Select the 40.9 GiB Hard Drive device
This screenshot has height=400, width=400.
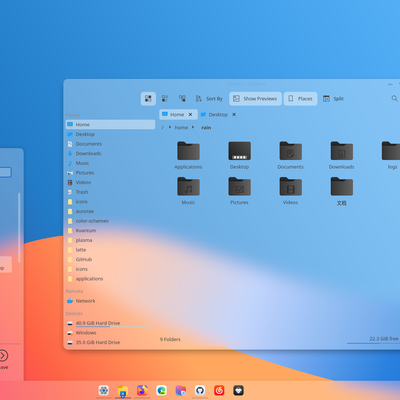[110, 323]
